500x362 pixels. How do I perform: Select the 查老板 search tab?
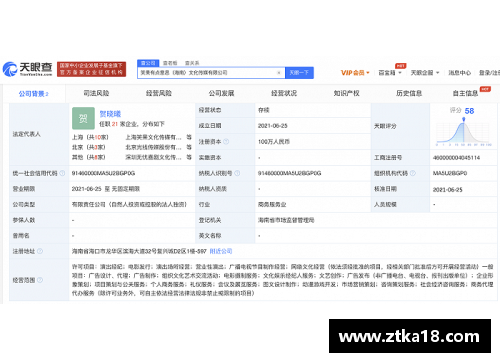(170, 63)
